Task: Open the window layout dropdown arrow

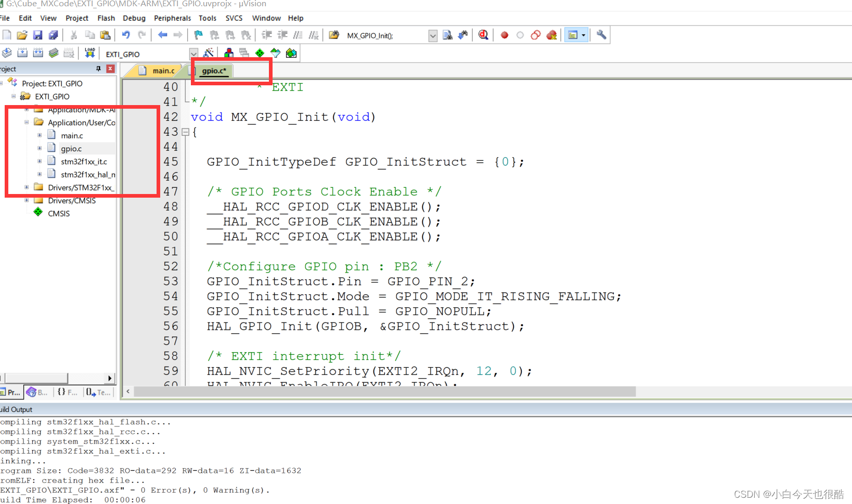Action: tap(584, 35)
